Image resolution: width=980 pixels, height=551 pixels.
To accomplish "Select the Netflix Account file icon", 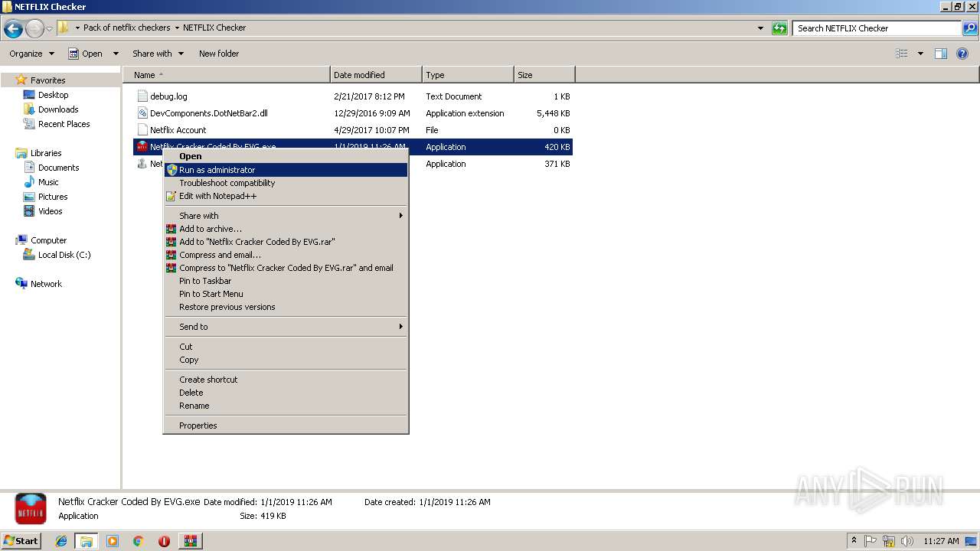I will [x=142, y=130].
